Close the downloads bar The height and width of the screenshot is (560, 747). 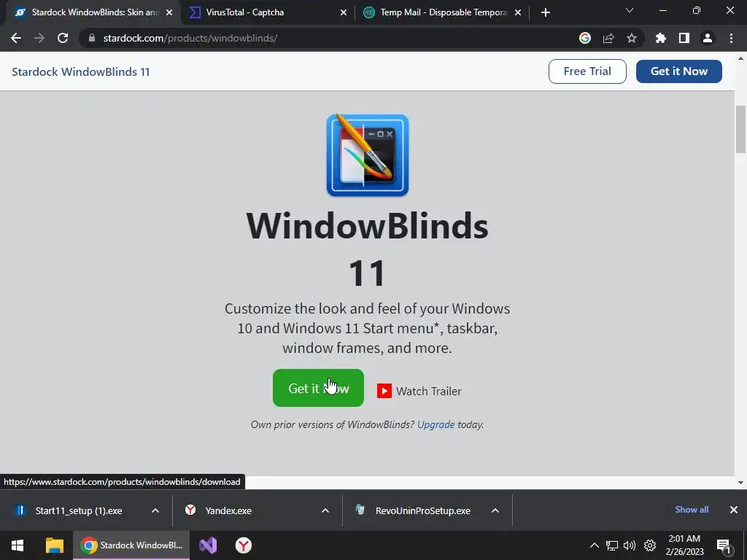(734, 510)
